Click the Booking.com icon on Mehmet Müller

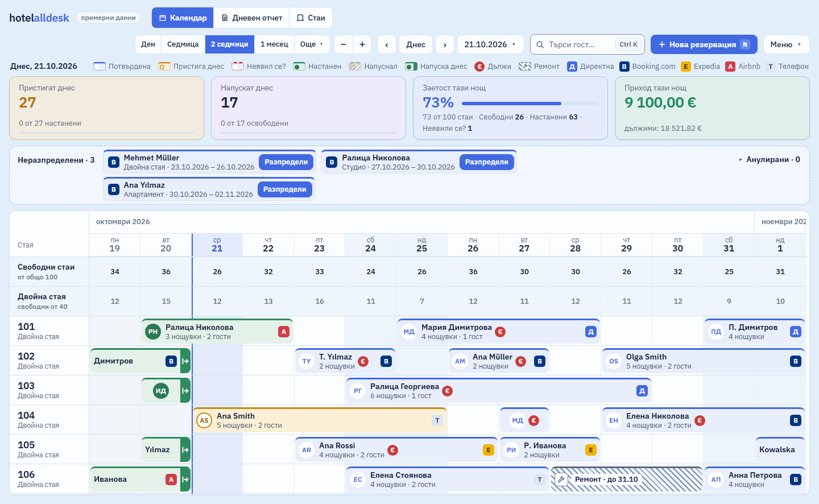pos(114,162)
